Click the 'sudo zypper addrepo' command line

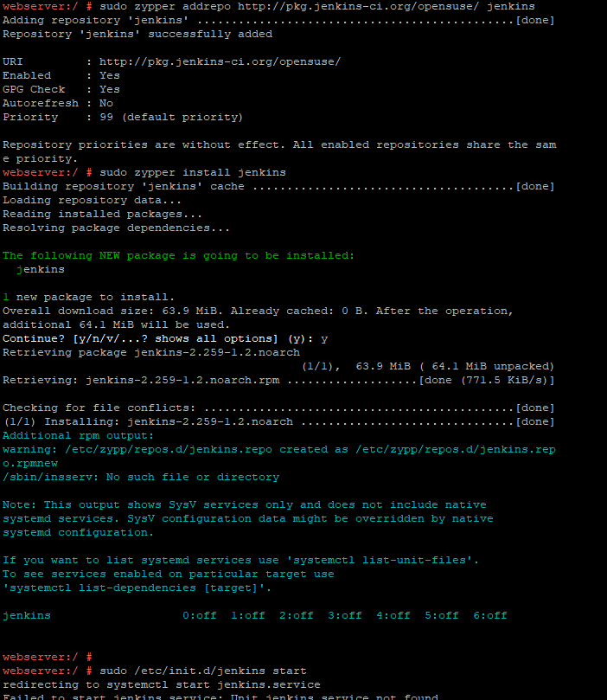[x=269, y=6]
